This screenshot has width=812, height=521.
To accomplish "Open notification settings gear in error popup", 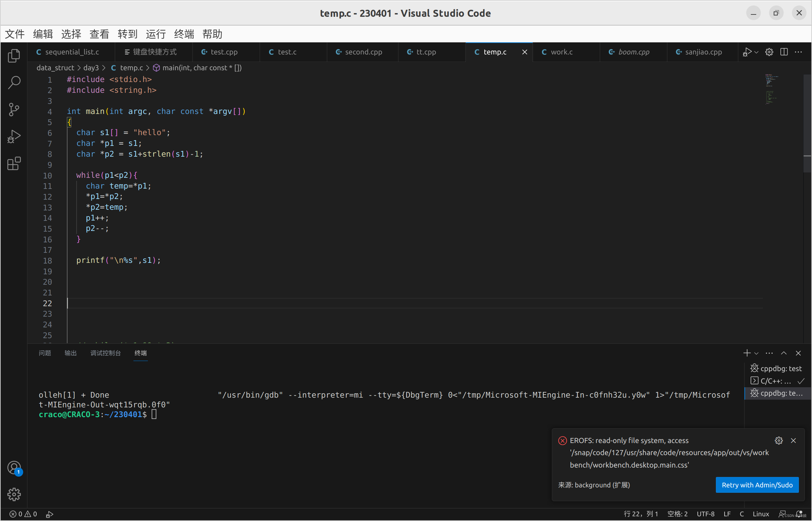I will coord(778,440).
